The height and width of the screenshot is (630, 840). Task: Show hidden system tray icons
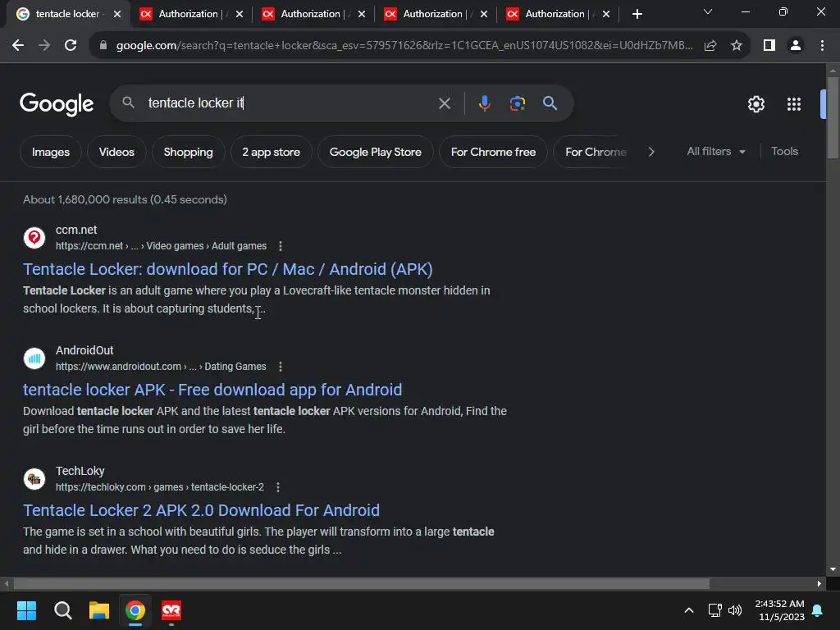pos(689,610)
